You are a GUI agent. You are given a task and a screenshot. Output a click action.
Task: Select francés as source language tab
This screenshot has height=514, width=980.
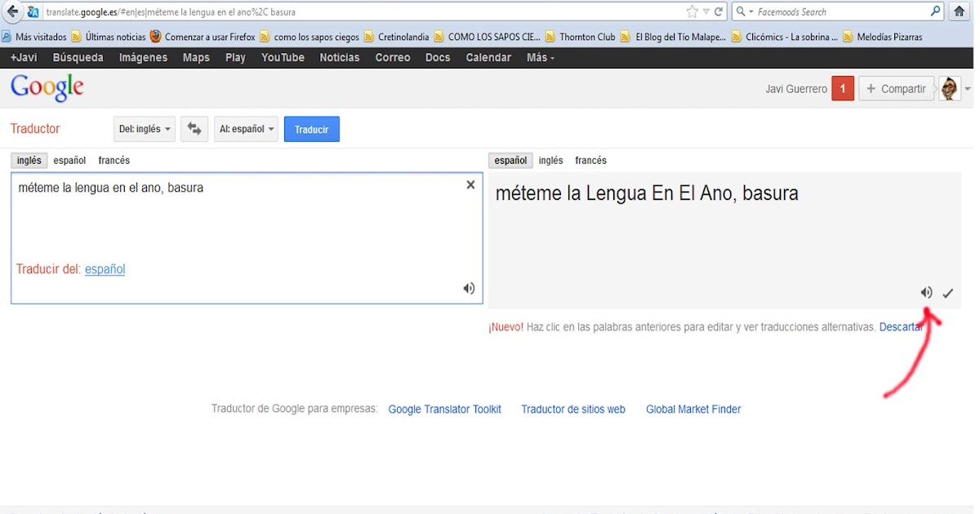pyautogui.click(x=114, y=161)
